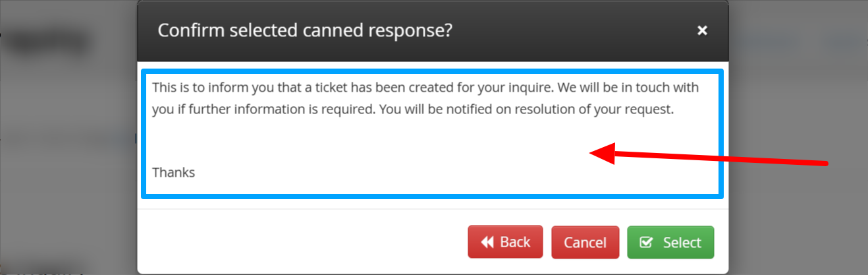Click inside the canned response text box
This screenshot has width=868, height=275.
click(x=432, y=133)
